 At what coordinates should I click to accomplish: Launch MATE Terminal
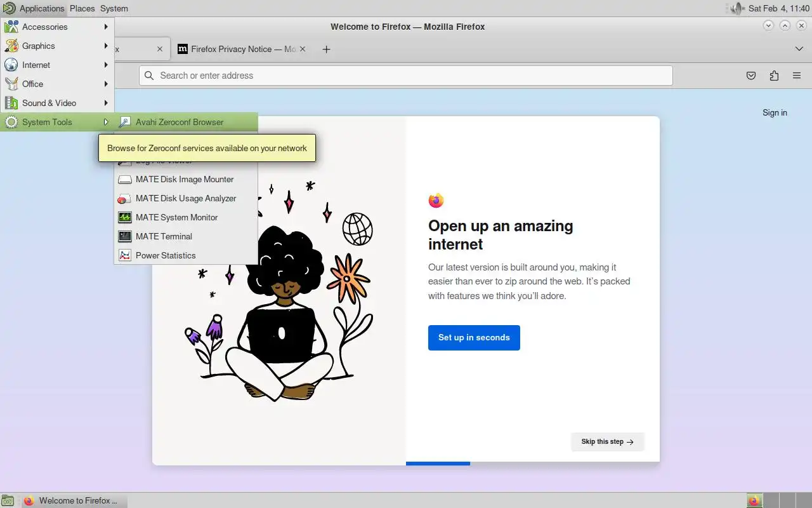(x=186, y=236)
